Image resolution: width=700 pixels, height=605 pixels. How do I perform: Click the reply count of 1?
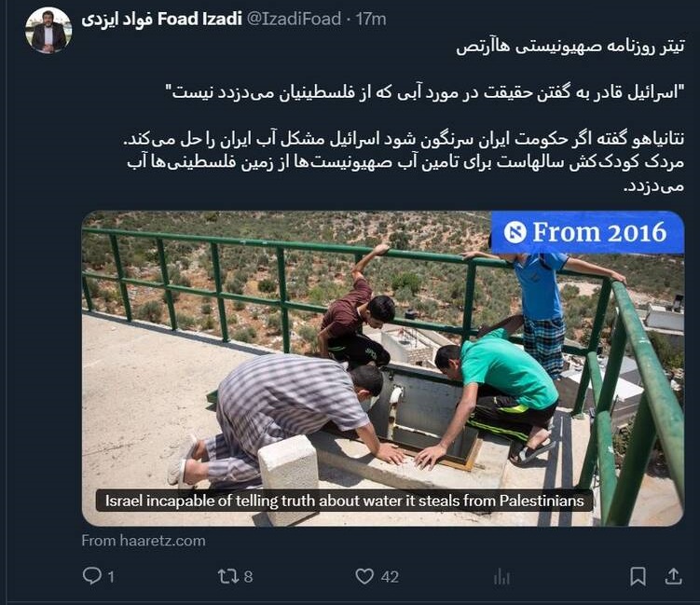pyautogui.click(x=111, y=577)
